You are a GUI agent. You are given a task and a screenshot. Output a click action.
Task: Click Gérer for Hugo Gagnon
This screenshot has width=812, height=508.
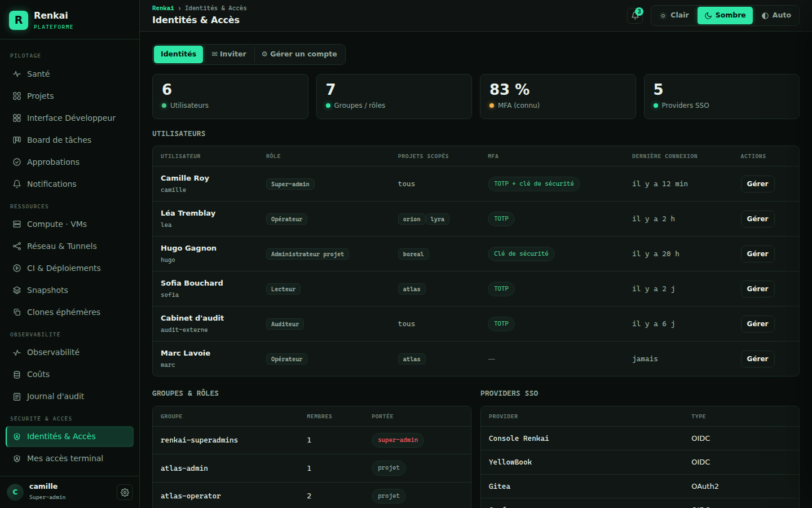click(x=757, y=254)
